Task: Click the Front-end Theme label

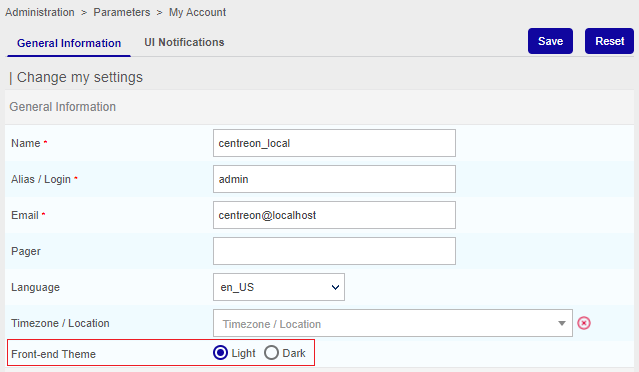Action: point(53,354)
